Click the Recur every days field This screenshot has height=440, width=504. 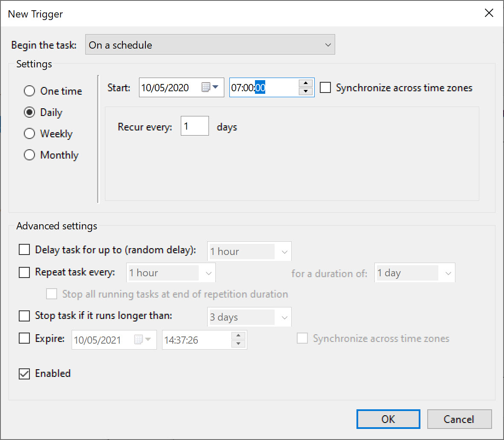pos(194,126)
